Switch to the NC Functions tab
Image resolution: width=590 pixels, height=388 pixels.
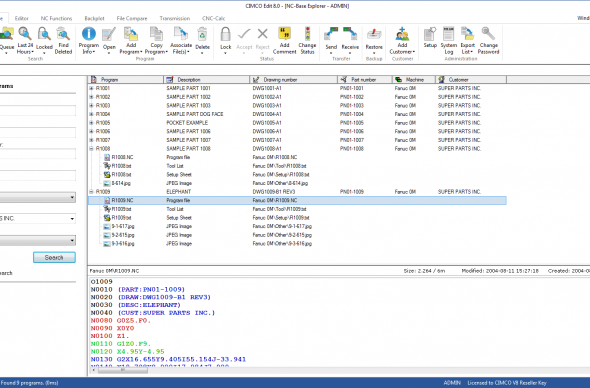[56, 18]
